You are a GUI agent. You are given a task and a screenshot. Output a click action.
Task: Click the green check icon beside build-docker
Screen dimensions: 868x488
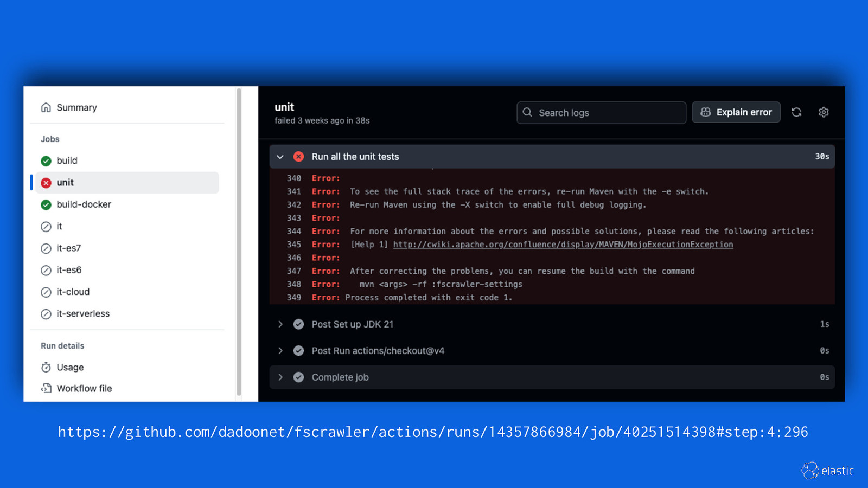point(46,204)
